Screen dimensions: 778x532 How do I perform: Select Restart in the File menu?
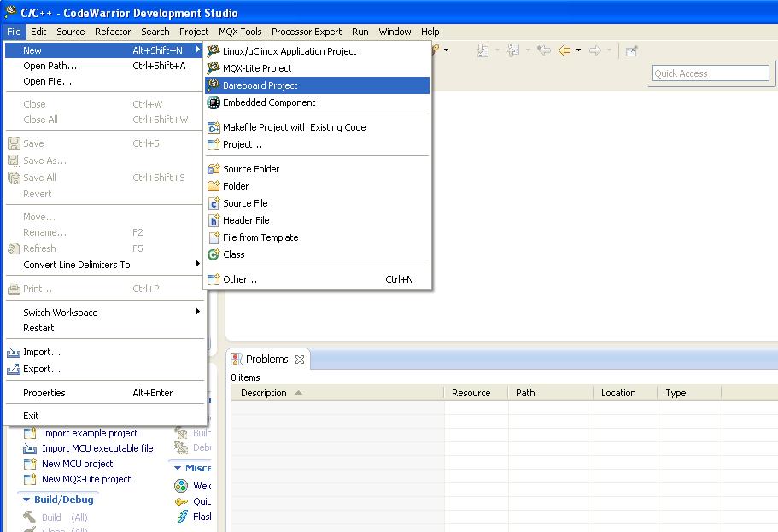[104, 328]
